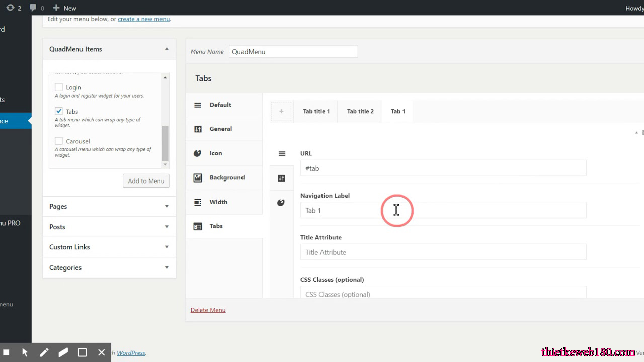
Task: Open the General settings panel icon
Action: (x=198, y=129)
